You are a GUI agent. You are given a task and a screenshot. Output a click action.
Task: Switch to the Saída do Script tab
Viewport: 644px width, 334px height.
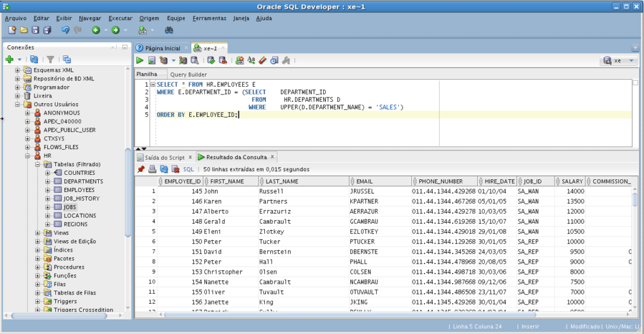click(x=164, y=157)
